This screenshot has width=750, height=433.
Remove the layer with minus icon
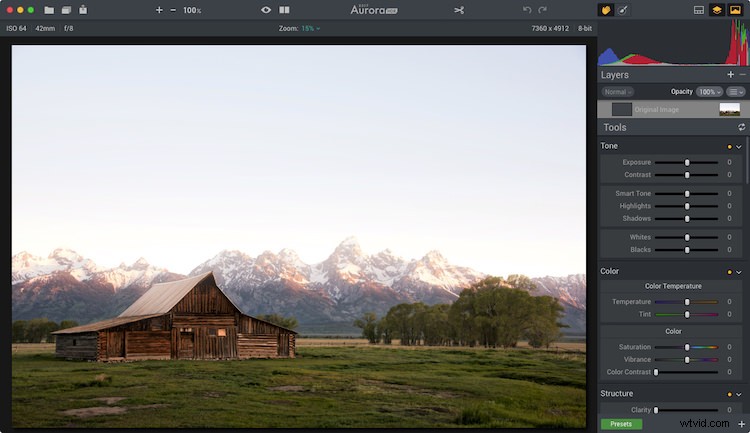742,74
